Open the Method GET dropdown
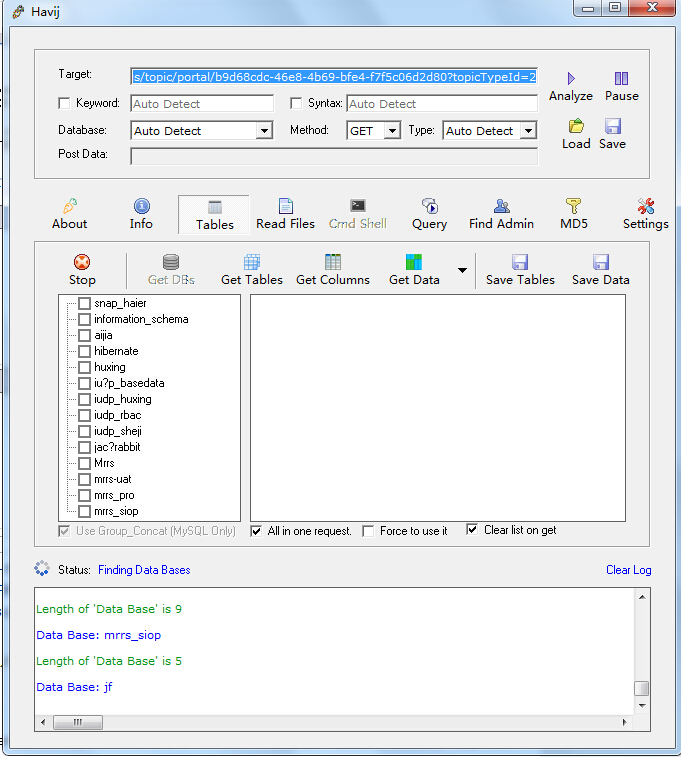Screen dimensions: 681x757 pyautogui.click(x=392, y=131)
